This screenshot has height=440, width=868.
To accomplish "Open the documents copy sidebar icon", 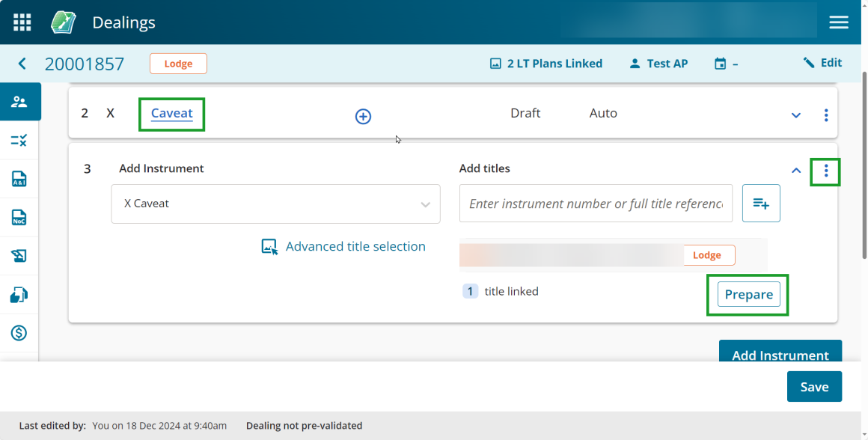I will coord(19,294).
